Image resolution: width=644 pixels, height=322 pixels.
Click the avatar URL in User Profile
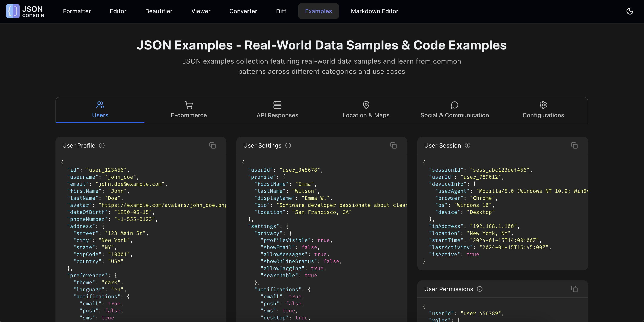point(162,205)
